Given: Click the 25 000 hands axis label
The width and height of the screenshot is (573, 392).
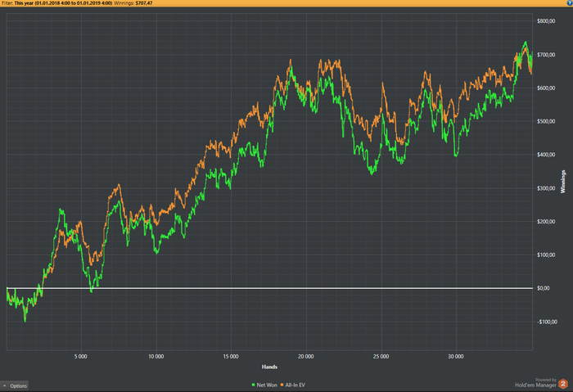Looking at the screenshot, I should tap(381, 357).
